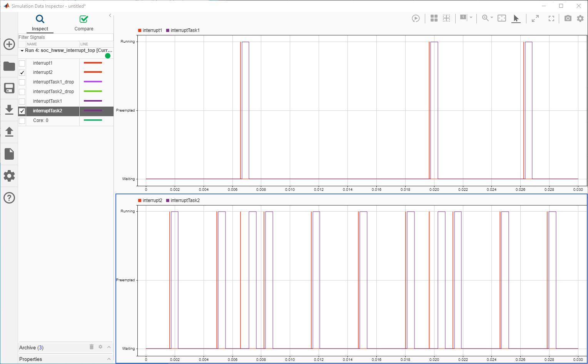588x364 pixels.
Task: Open a session from the folder icon
Action: point(9,66)
